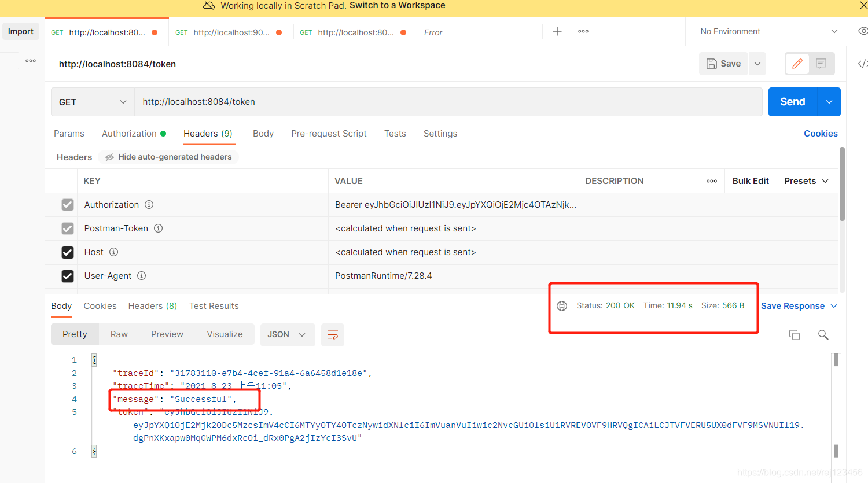Copy the response body
This screenshot has width=868, height=483.
click(x=795, y=334)
